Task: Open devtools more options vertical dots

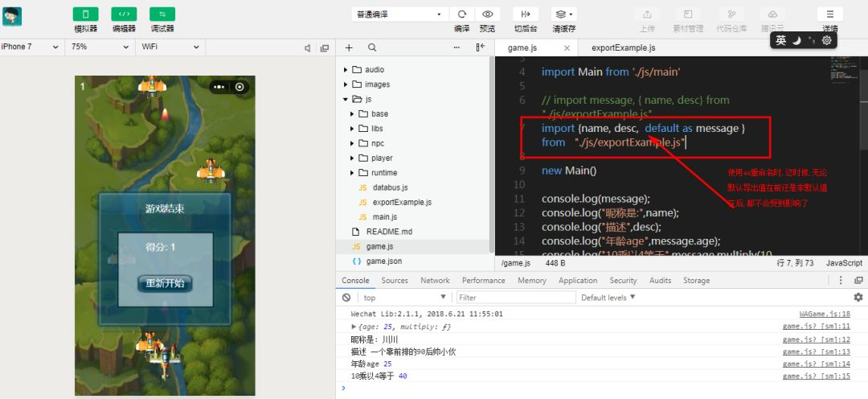Action: point(841,281)
